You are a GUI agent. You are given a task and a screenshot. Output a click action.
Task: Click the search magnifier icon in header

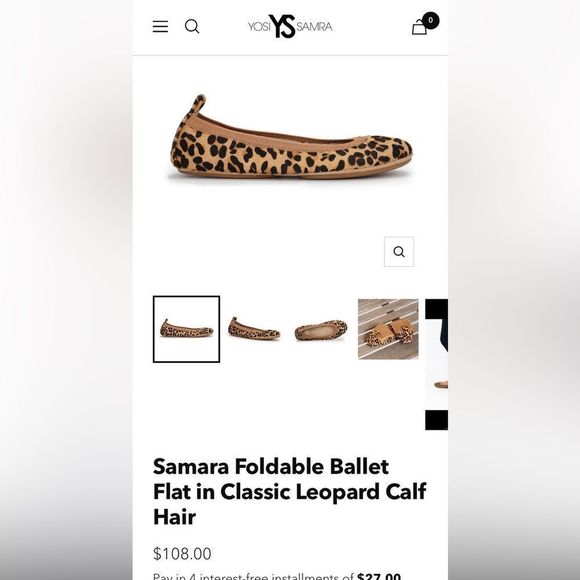coord(192,27)
